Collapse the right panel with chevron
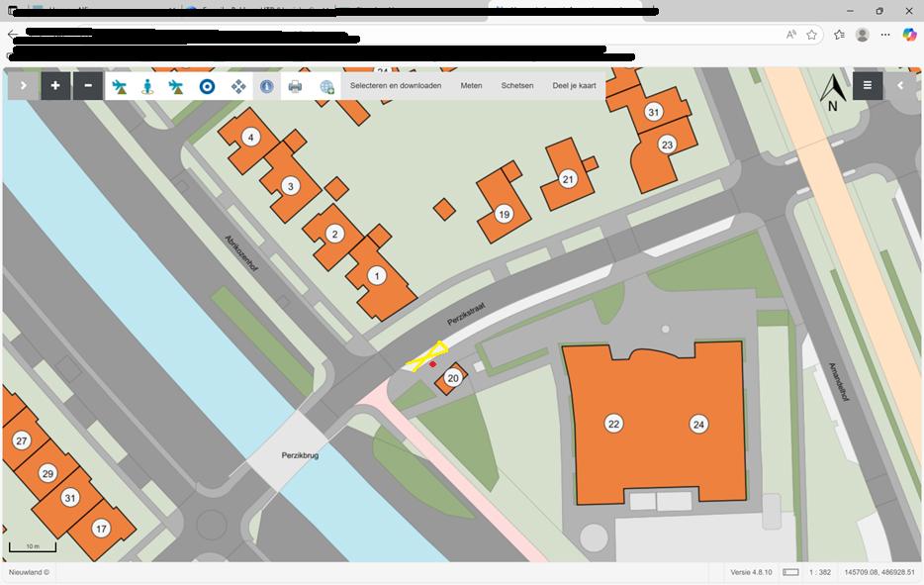This screenshot has height=585, width=924. coord(900,86)
